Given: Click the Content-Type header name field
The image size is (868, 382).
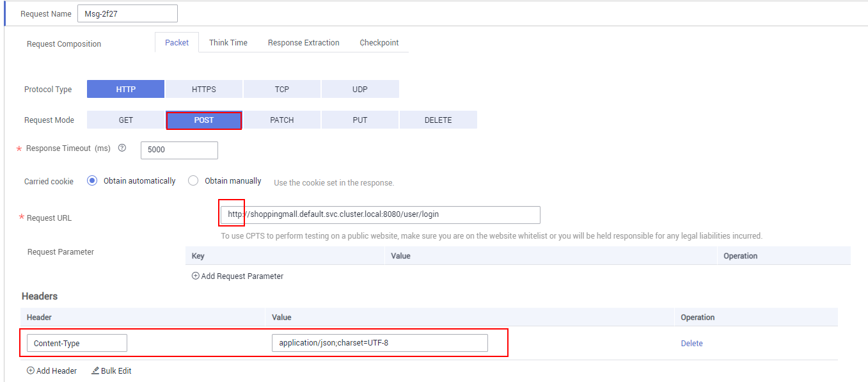Looking at the screenshot, I should [77, 343].
